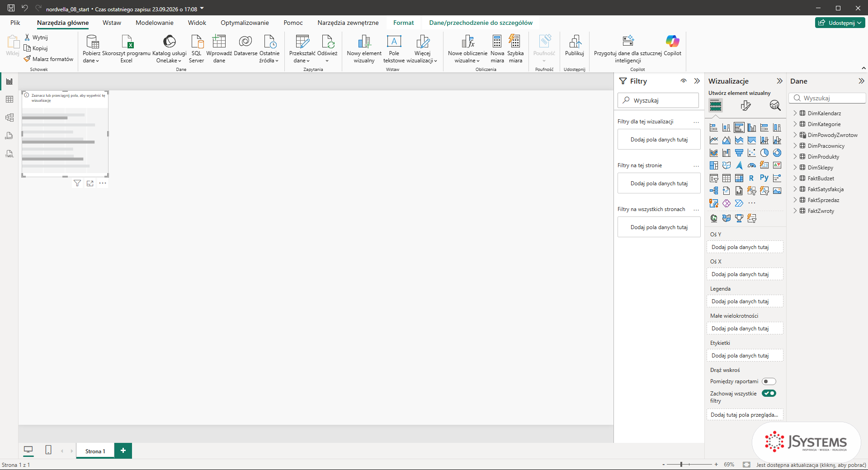Toggle Filters pane visibility eye icon
868x470 pixels.
(x=684, y=81)
